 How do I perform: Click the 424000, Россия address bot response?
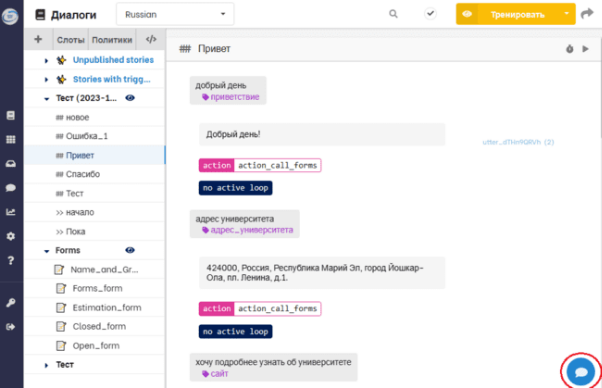click(322, 272)
